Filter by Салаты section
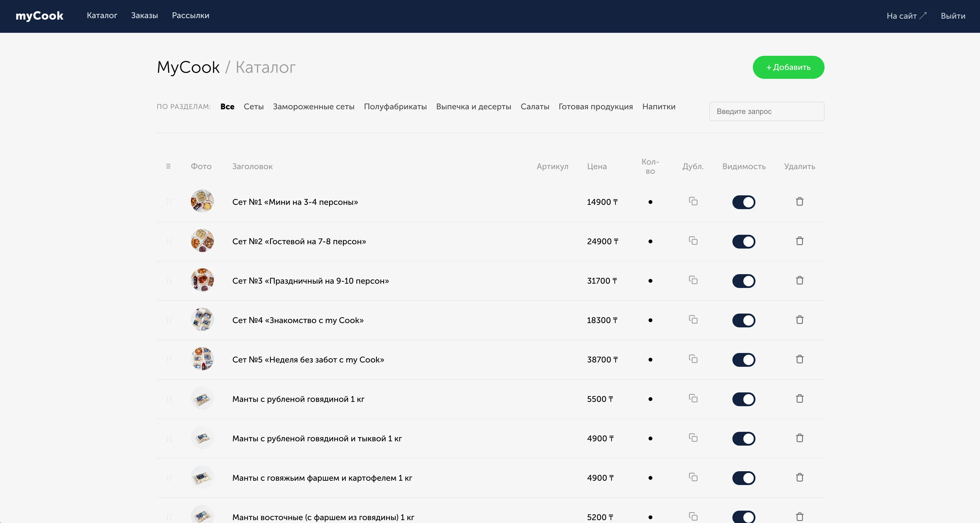980x523 pixels. (x=535, y=107)
